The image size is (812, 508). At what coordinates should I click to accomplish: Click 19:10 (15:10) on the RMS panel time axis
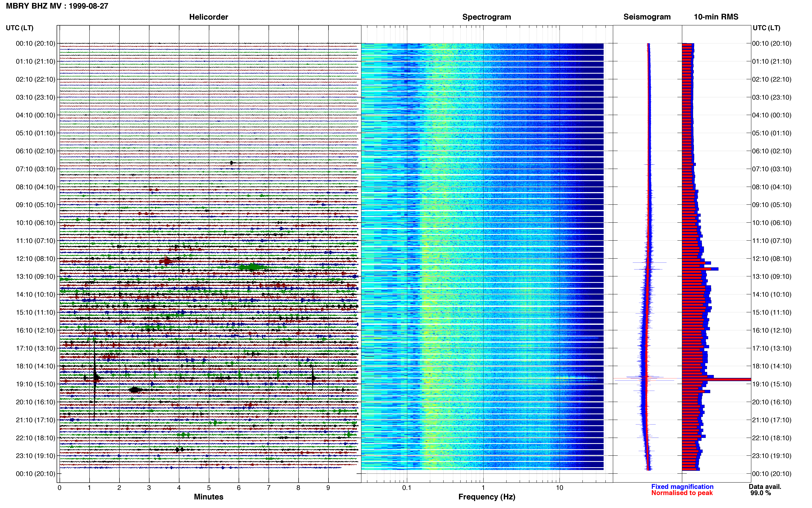pos(772,384)
